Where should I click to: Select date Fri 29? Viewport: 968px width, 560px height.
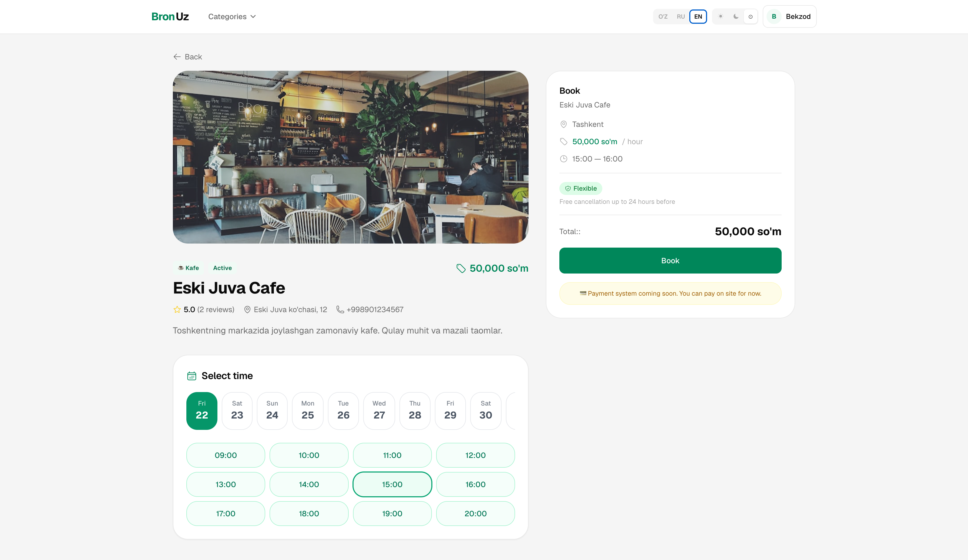pyautogui.click(x=450, y=411)
